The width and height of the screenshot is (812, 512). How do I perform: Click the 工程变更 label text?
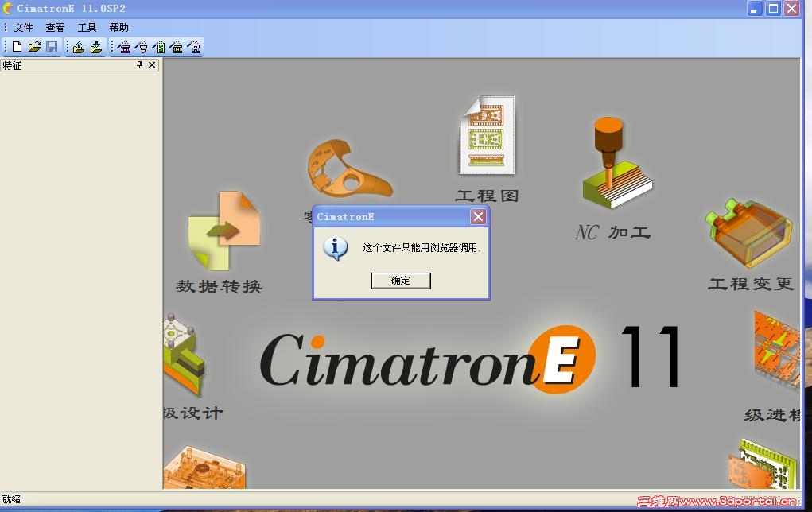click(x=751, y=284)
